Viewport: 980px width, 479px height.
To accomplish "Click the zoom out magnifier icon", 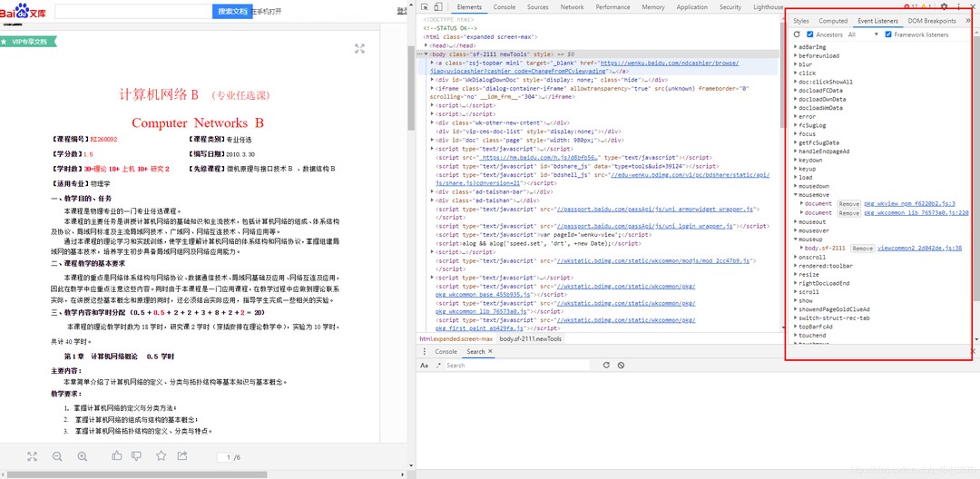I will tap(57, 456).
